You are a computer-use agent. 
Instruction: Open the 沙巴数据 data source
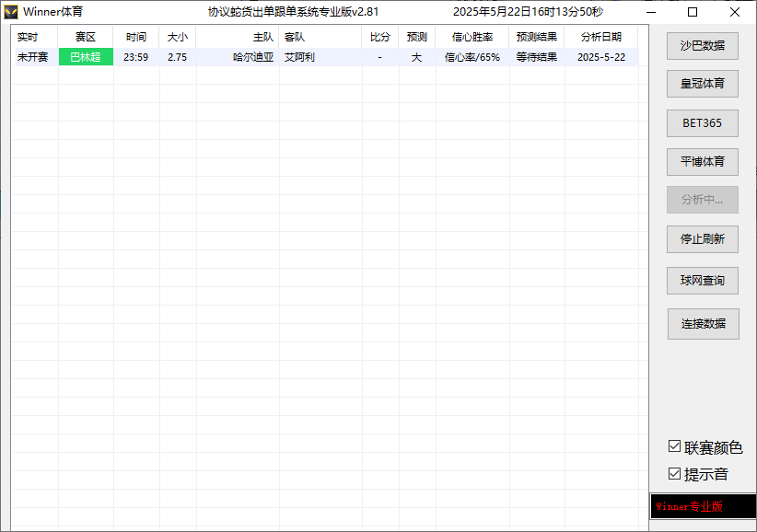click(x=702, y=45)
